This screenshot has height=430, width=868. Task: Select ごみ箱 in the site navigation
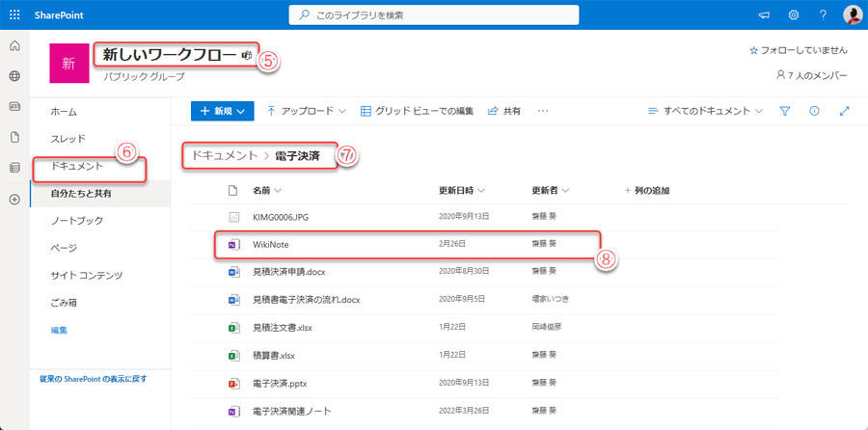(x=64, y=303)
